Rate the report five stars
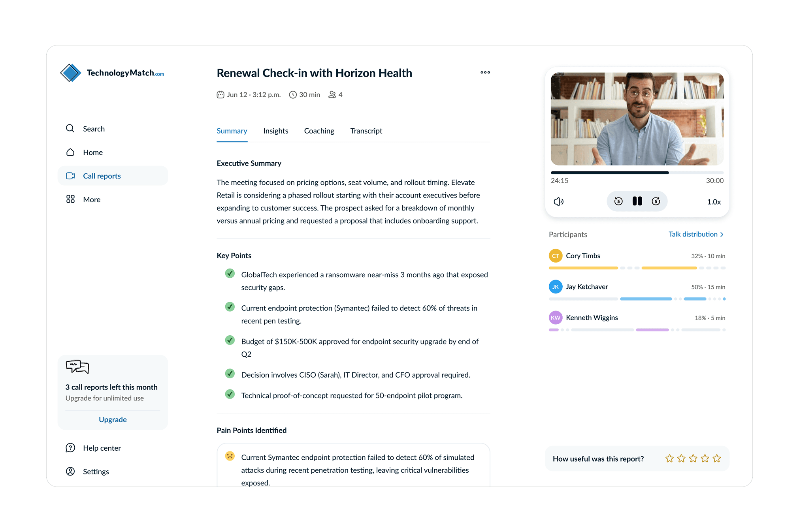The image size is (799, 532). (x=717, y=459)
